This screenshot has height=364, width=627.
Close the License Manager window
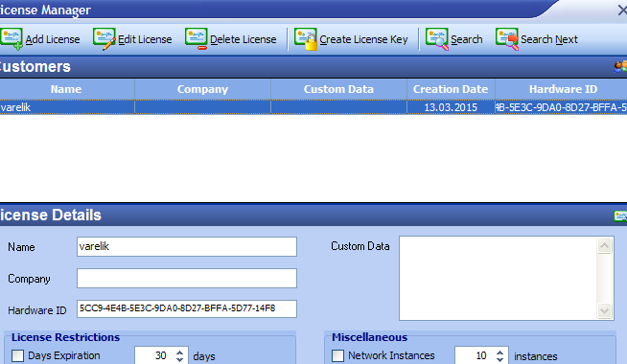pos(622,10)
